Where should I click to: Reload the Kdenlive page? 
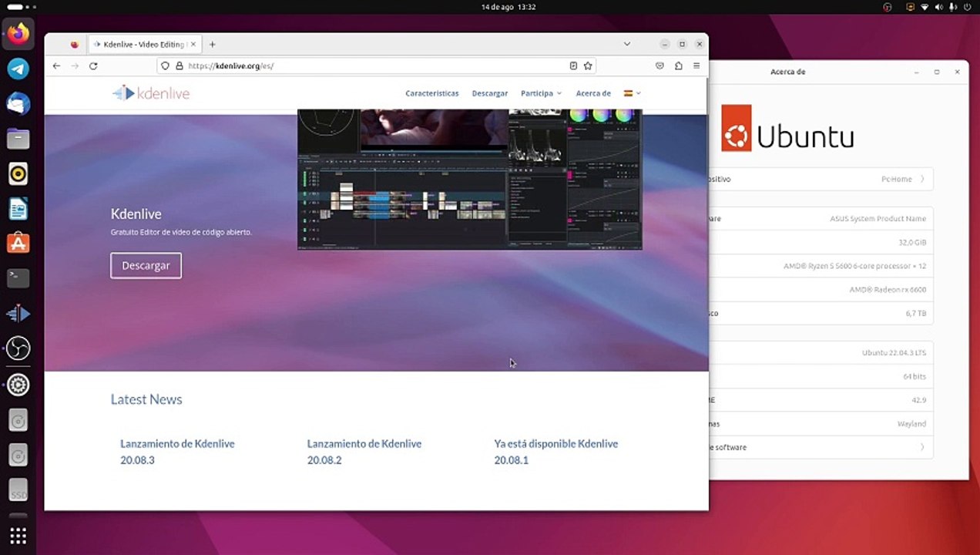click(93, 66)
